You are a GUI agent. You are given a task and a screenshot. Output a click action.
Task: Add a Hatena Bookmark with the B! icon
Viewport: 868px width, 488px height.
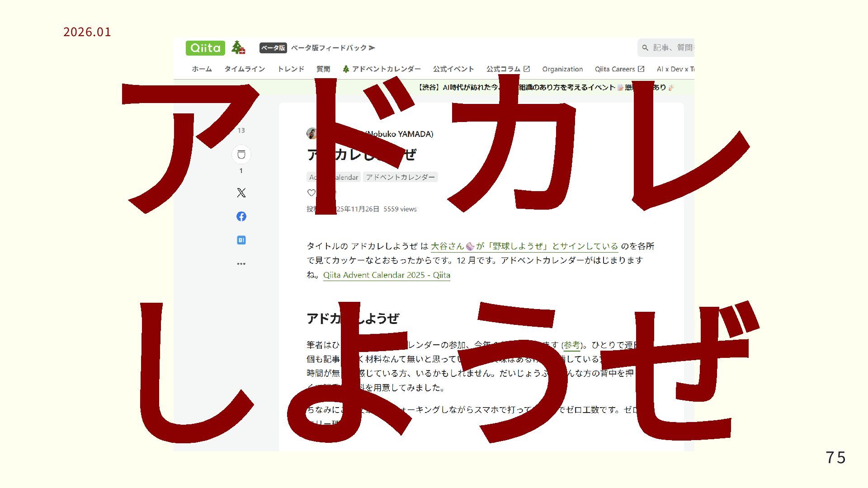pos(241,240)
